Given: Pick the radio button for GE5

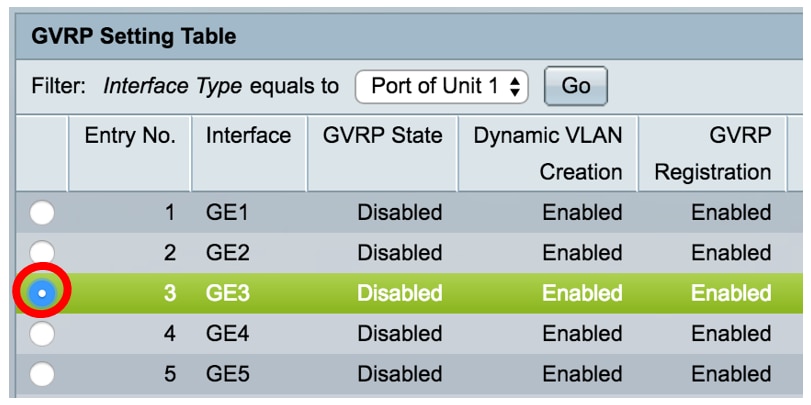Looking at the screenshot, I should click(42, 374).
